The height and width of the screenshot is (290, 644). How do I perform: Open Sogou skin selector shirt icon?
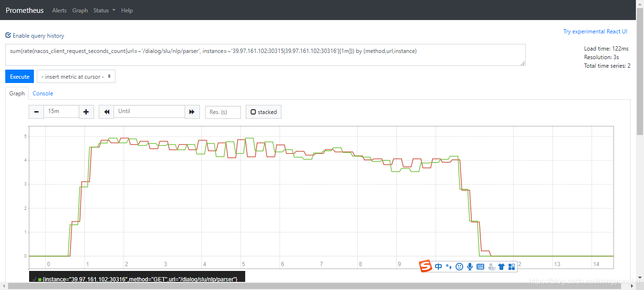[501, 267]
